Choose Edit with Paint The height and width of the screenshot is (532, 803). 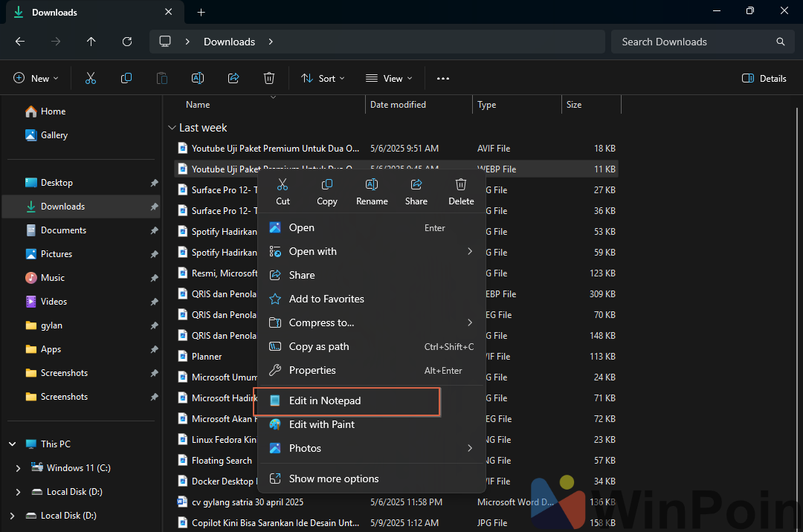[x=371, y=424]
